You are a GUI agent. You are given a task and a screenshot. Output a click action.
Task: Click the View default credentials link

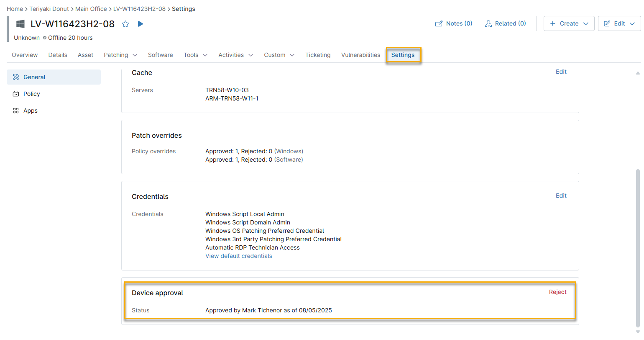pyautogui.click(x=238, y=256)
